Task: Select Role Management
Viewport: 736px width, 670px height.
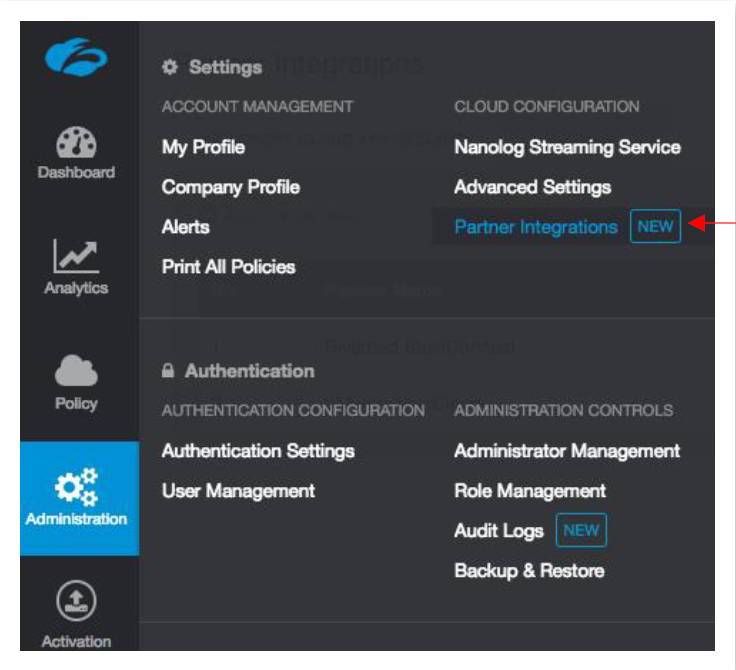Action: click(530, 491)
